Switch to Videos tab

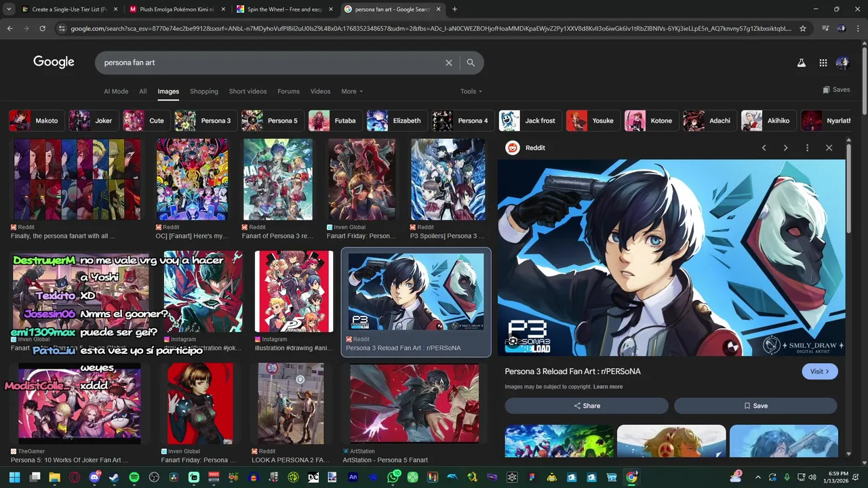tap(320, 91)
